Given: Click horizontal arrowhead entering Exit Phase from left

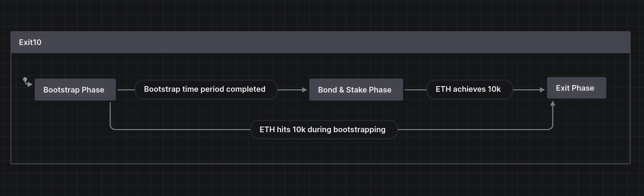Looking at the screenshot, I should click(x=542, y=90).
